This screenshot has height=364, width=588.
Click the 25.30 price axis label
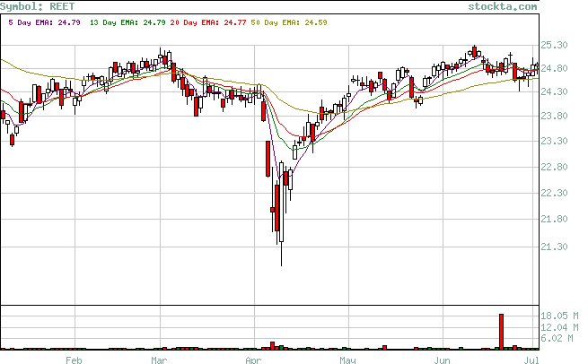click(x=554, y=45)
